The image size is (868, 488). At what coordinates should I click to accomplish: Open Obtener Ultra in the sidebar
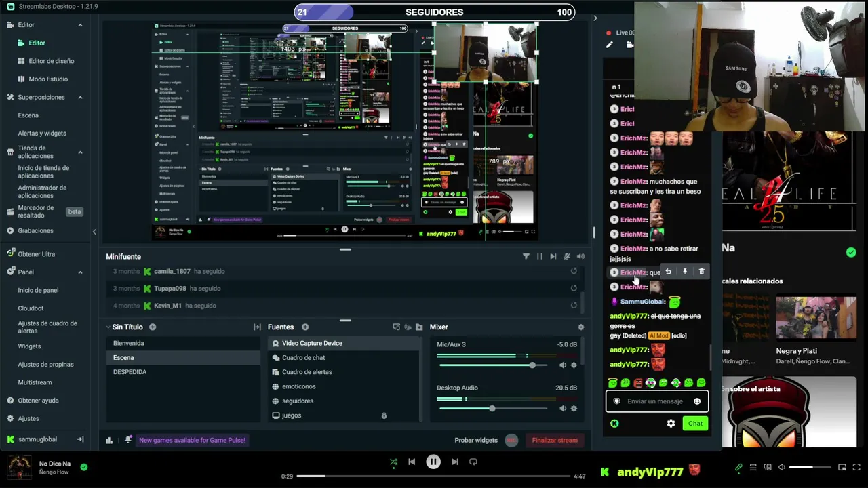pos(37,254)
